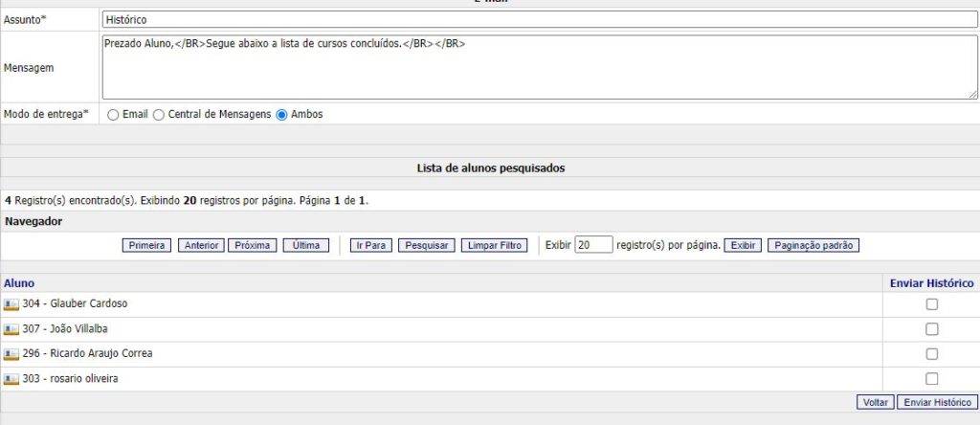This screenshot has height=425, width=980.
Task: Select the checkbox for rosario oliveira
Action: pyautogui.click(x=931, y=379)
